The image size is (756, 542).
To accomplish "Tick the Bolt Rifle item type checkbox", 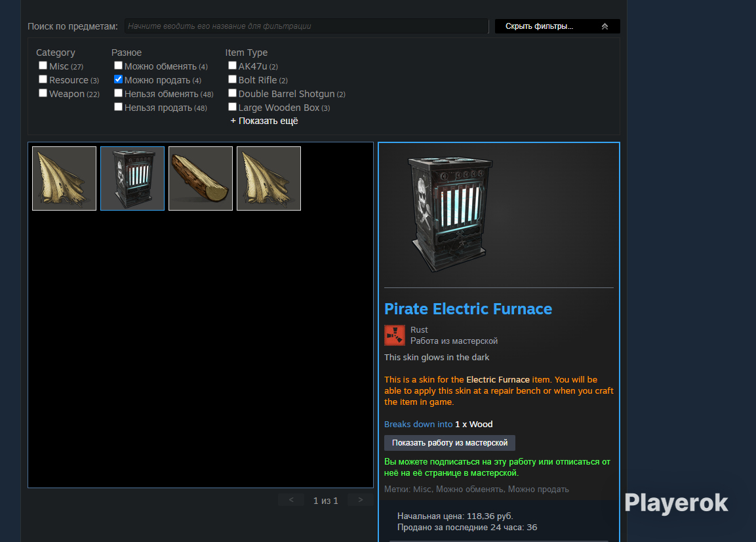I will point(232,79).
